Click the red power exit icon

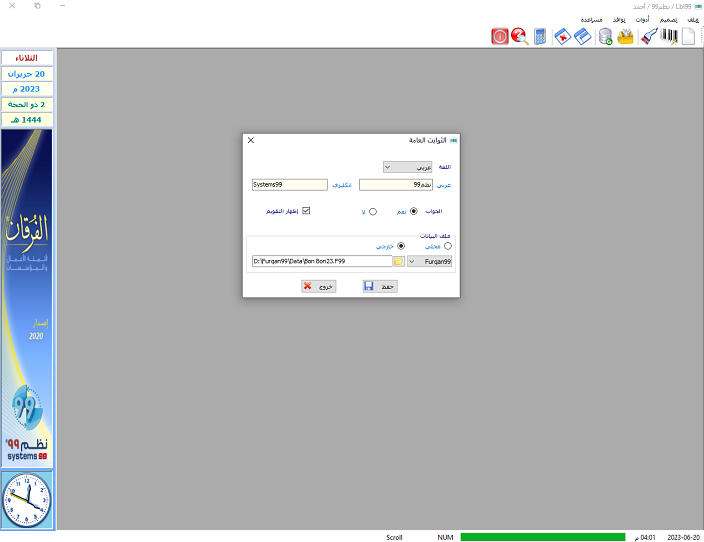click(499, 37)
